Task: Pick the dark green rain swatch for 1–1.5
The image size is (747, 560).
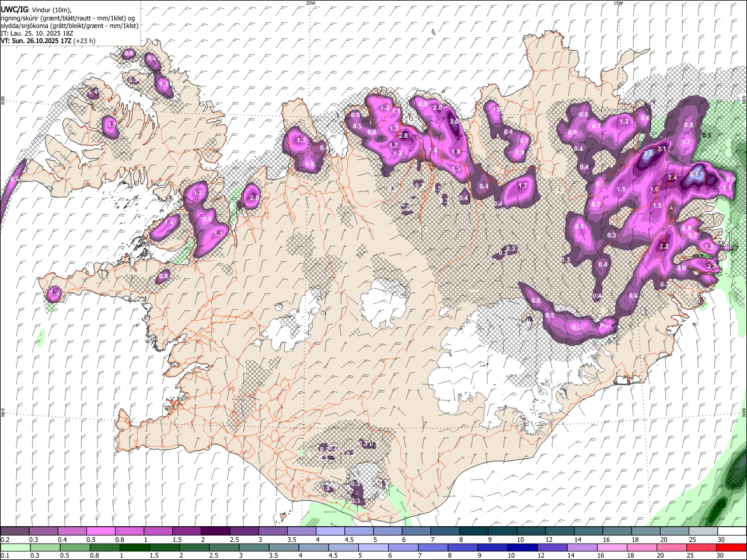Action: pos(134,548)
